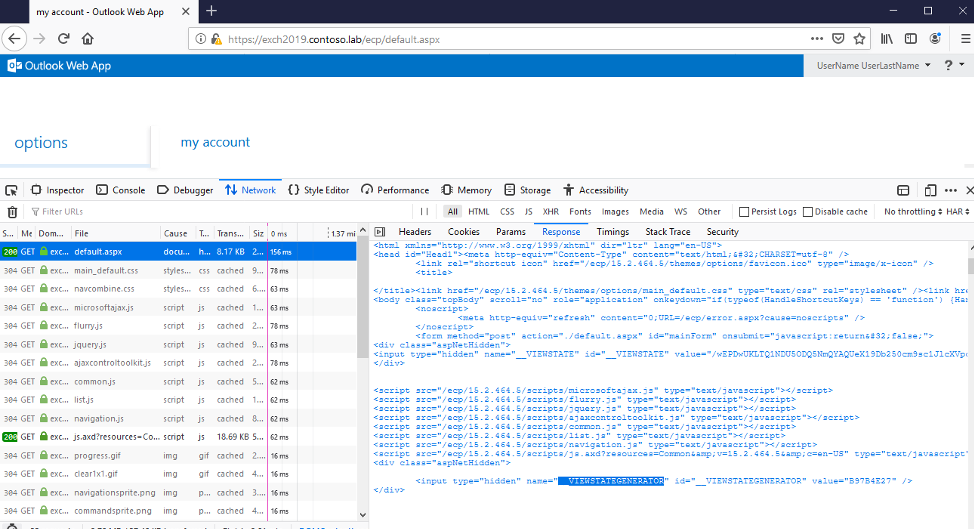Click the browser reload button
Image resolution: width=974 pixels, height=529 pixels.
[63, 39]
